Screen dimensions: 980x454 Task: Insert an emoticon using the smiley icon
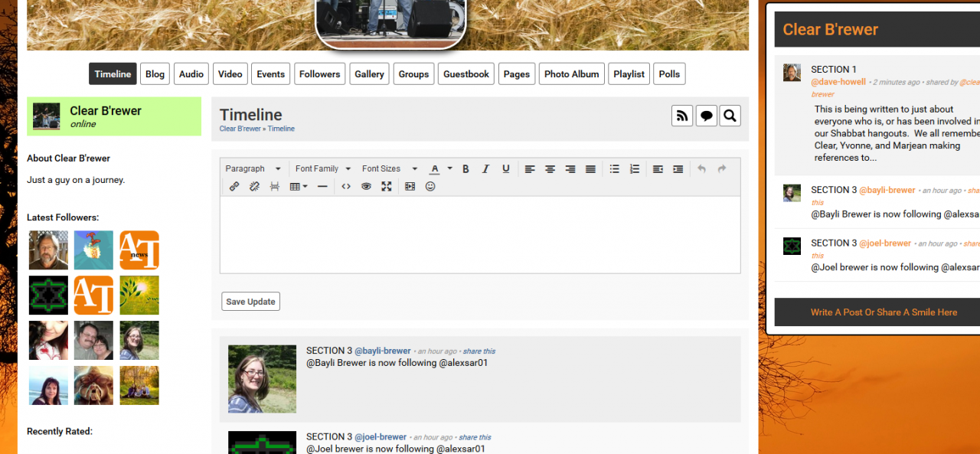tap(430, 186)
